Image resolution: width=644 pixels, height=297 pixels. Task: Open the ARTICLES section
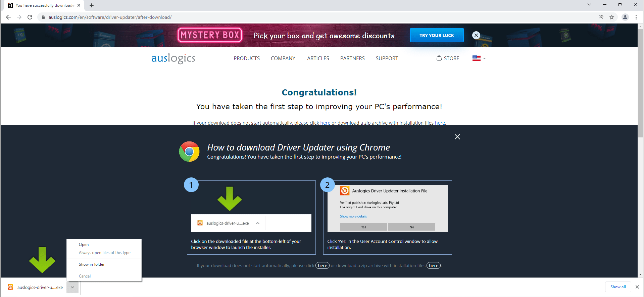[318, 58]
